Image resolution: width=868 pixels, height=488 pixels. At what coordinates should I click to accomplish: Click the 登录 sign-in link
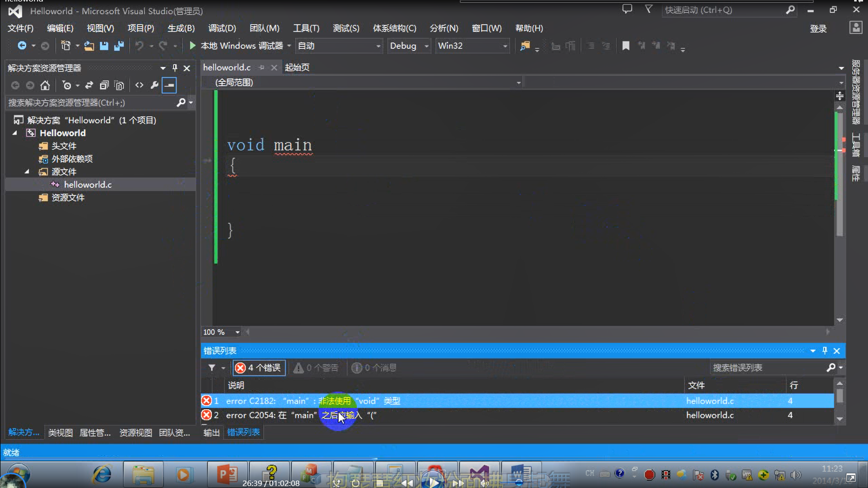tap(818, 29)
